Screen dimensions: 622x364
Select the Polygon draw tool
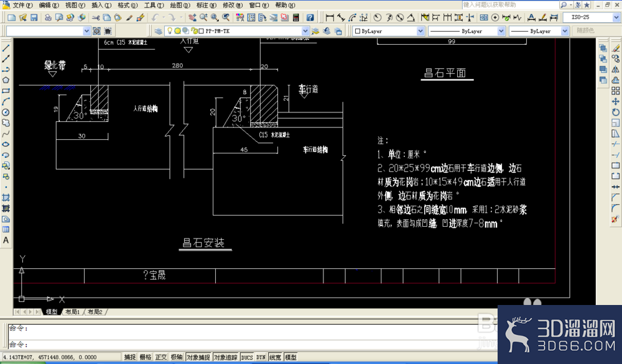click(x=6, y=80)
